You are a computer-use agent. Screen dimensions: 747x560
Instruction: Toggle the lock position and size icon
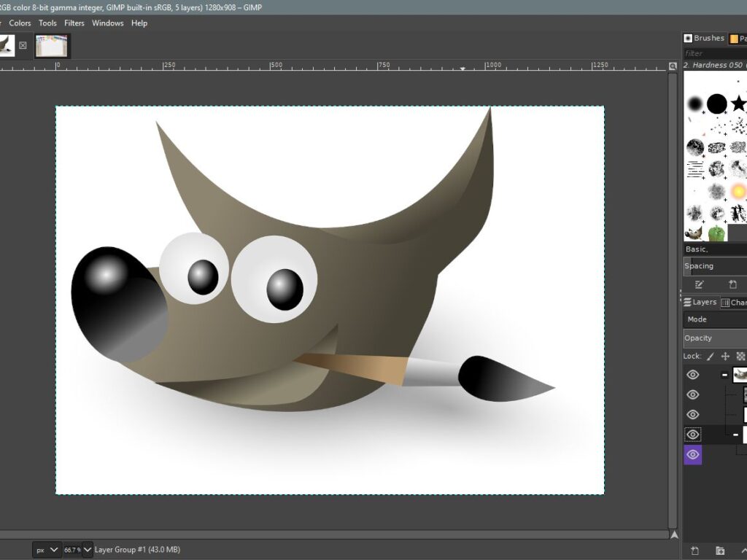click(725, 356)
